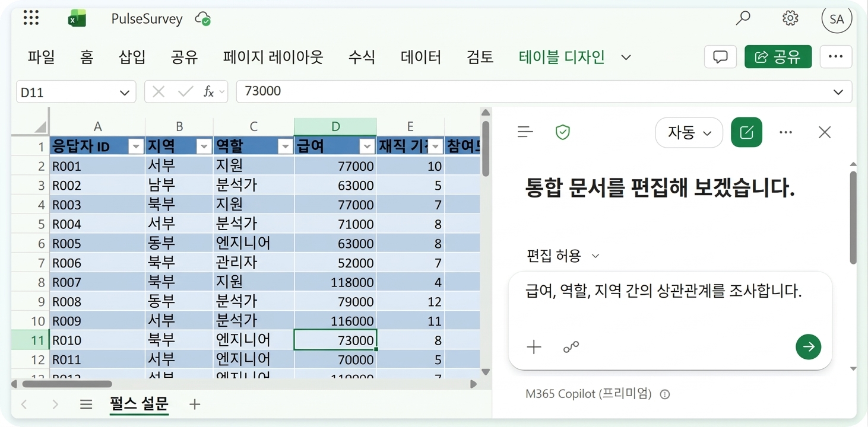This screenshot has width=868, height=427.
Task: Expand the 편집 허용 dropdown
Action: point(563,256)
